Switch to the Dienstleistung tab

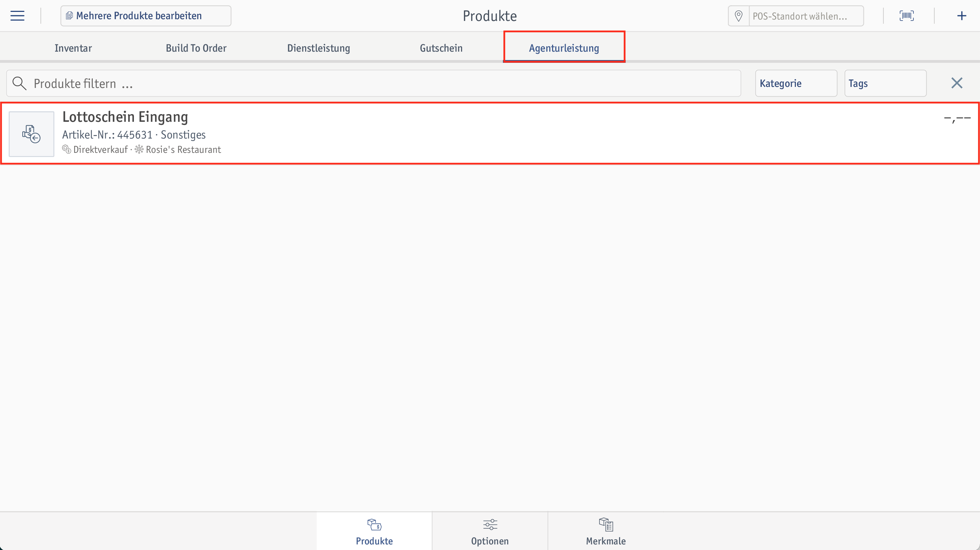pyautogui.click(x=318, y=48)
